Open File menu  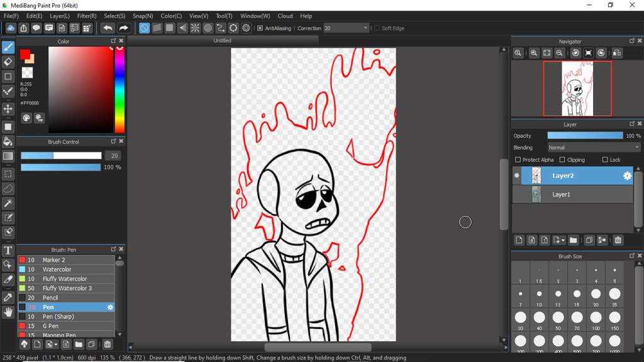coord(11,16)
